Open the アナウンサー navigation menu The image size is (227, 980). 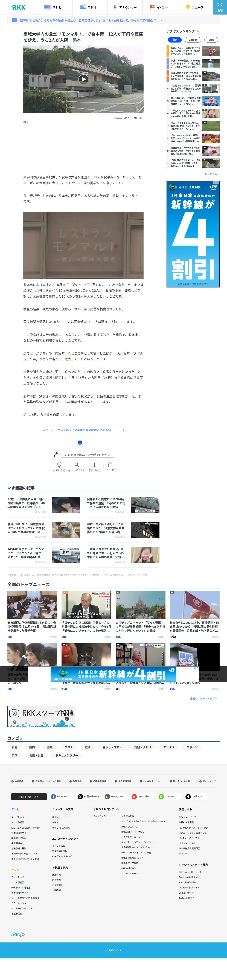(x=125, y=7)
